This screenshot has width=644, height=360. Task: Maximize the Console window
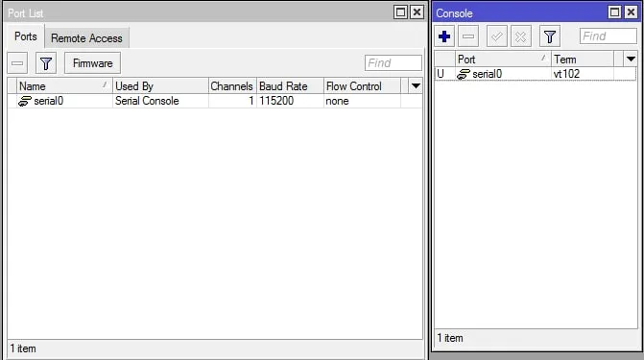tap(614, 12)
